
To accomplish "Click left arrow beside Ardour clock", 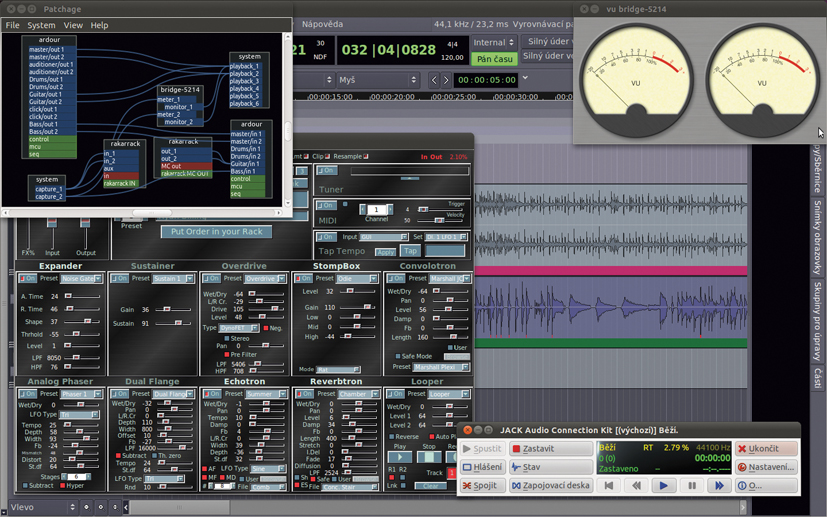I will click(434, 80).
